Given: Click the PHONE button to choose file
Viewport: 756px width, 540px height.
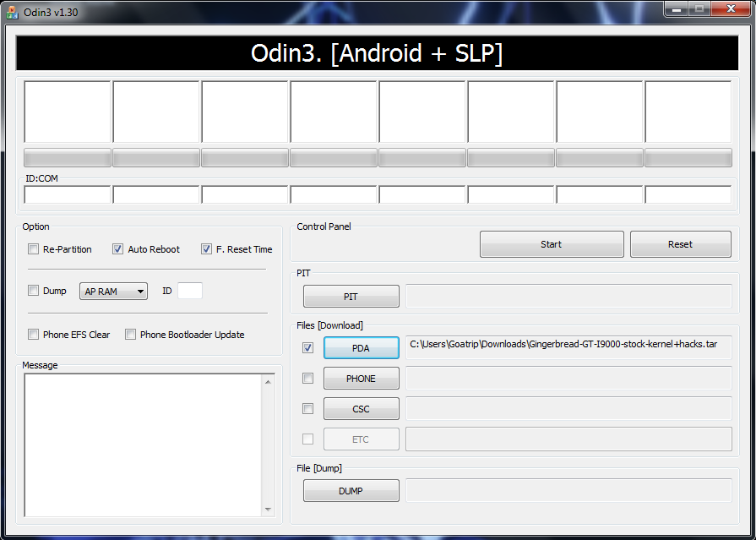Looking at the screenshot, I should coord(362,379).
